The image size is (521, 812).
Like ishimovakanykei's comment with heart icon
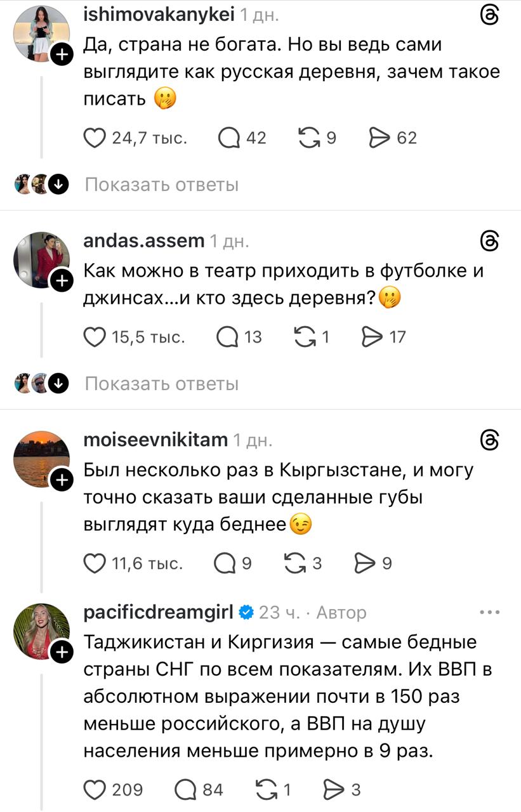tap(95, 138)
